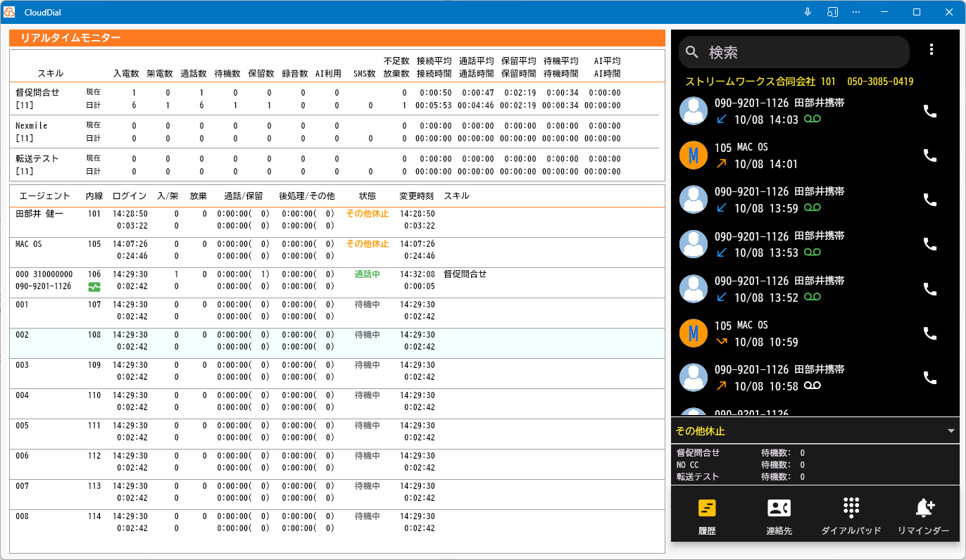Click the 通話中 status of extension 106
Screen dimensions: 966x560
(x=367, y=274)
